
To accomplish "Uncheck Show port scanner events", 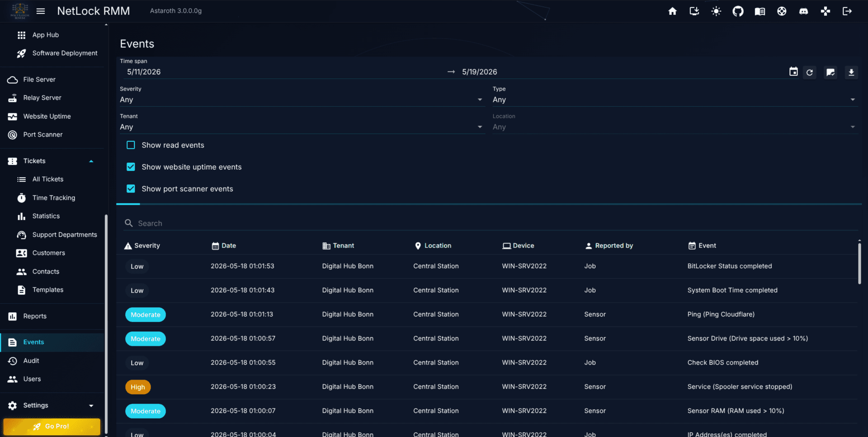I will (x=131, y=188).
